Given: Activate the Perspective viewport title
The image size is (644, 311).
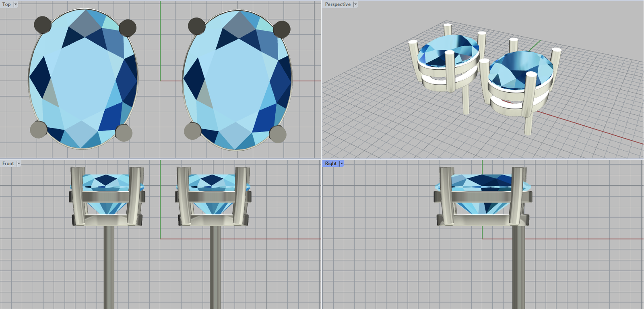Looking at the screenshot, I should pos(337,4).
